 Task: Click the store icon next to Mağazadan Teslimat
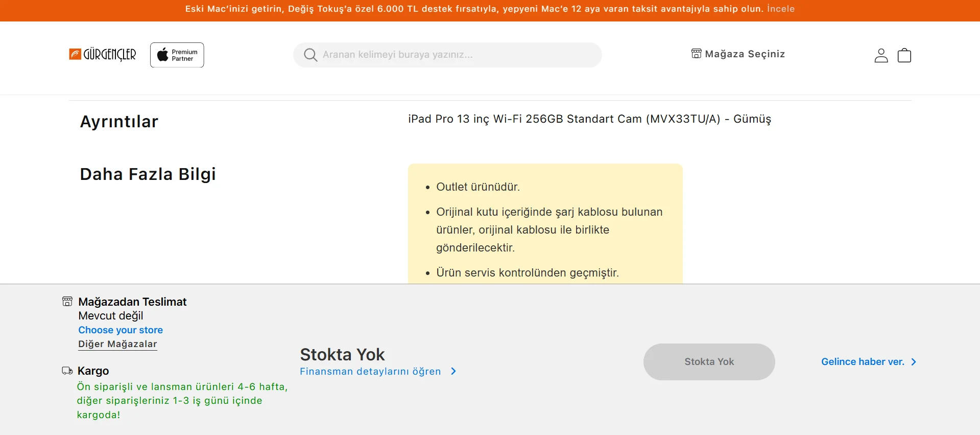(67, 301)
